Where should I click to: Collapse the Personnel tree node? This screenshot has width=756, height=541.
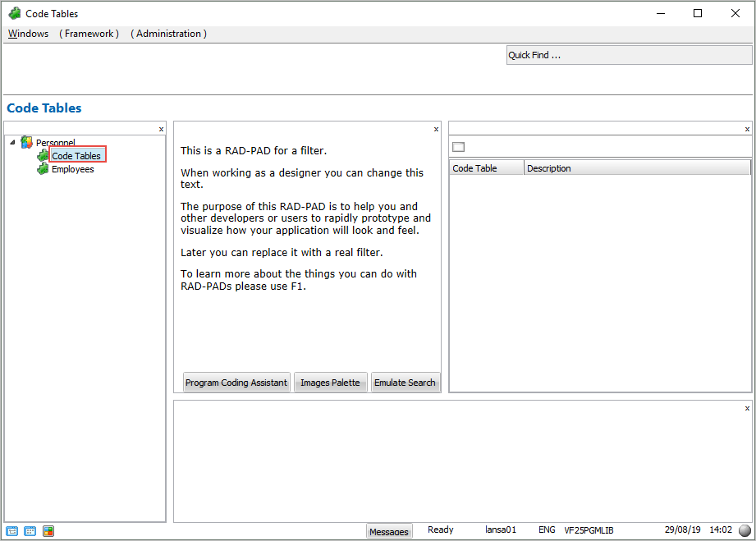[12, 142]
